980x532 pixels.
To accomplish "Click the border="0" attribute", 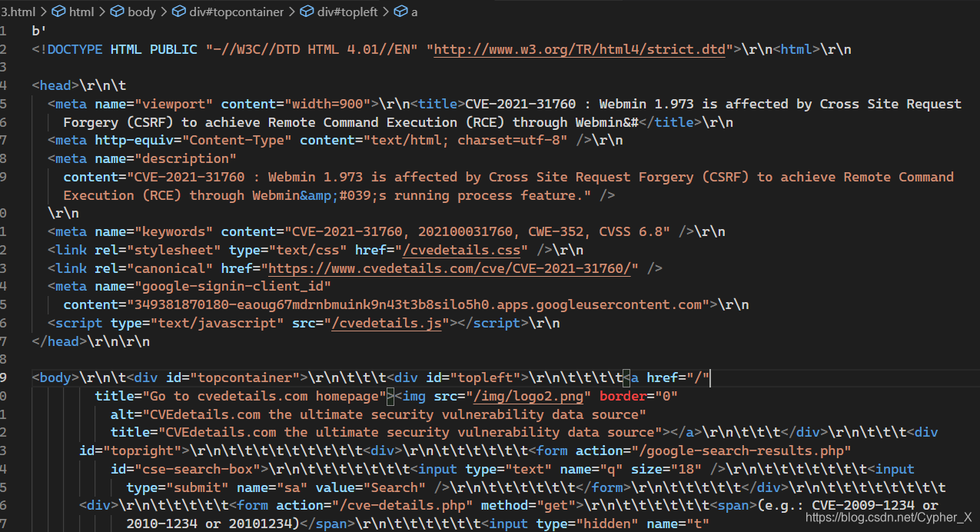I will tap(639, 396).
